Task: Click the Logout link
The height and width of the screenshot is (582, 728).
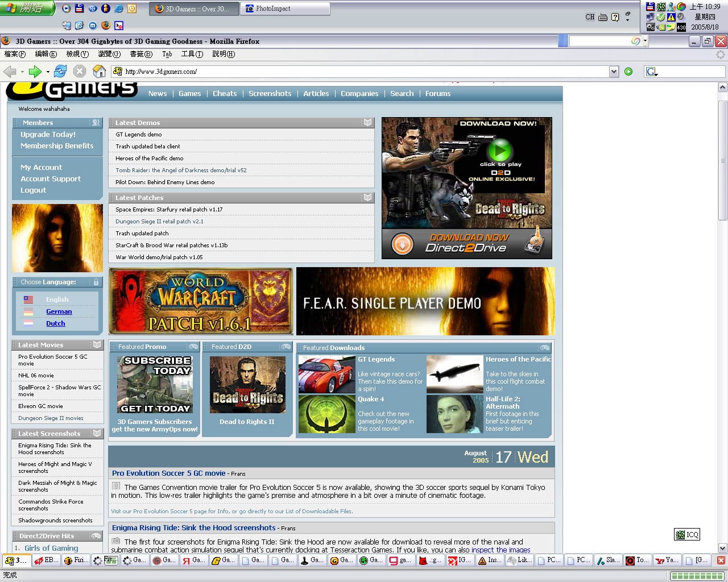Action: pos(33,190)
